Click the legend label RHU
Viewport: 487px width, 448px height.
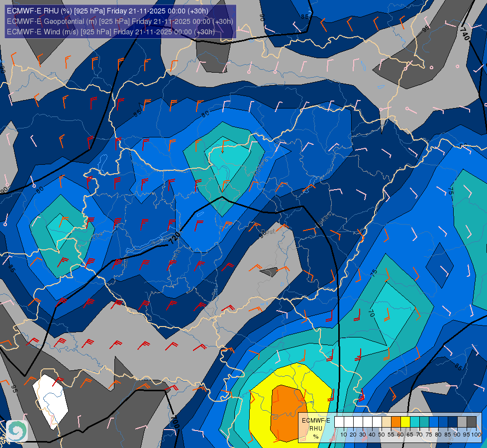coord(316,429)
